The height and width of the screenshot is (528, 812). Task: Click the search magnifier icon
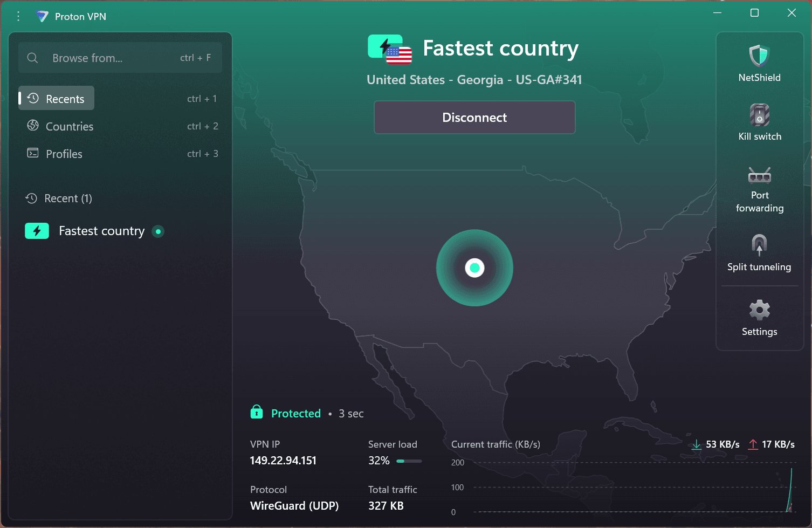pyautogui.click(x=32, y=58)
